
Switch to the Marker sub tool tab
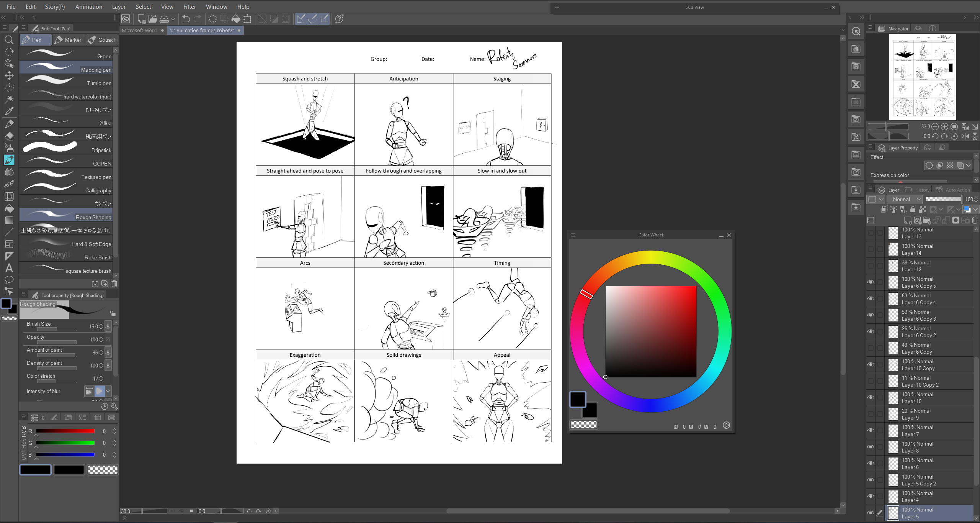[68, 40]
